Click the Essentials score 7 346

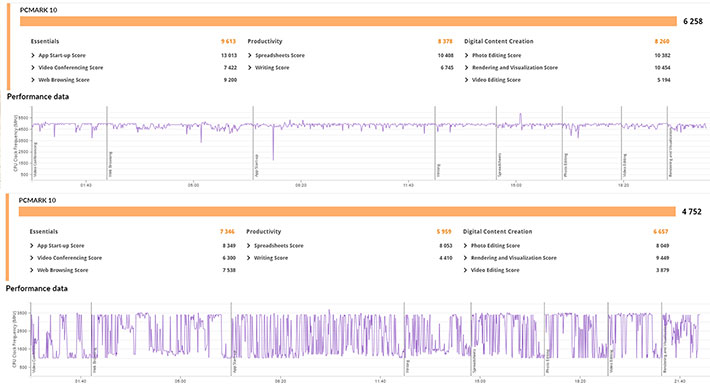[227, 231]
